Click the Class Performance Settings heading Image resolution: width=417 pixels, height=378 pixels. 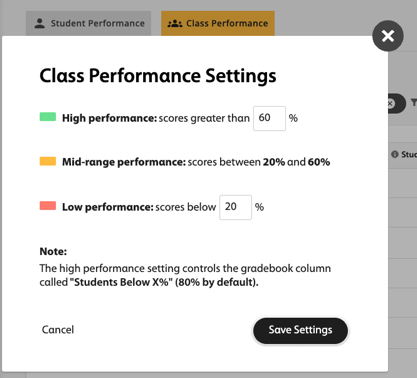pos(158,76)
